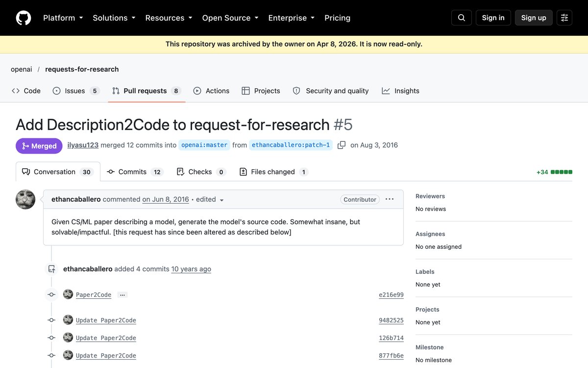Open ilyasu123's profile link
This screenshot has height=368, width=588.
tap(83, 145)
